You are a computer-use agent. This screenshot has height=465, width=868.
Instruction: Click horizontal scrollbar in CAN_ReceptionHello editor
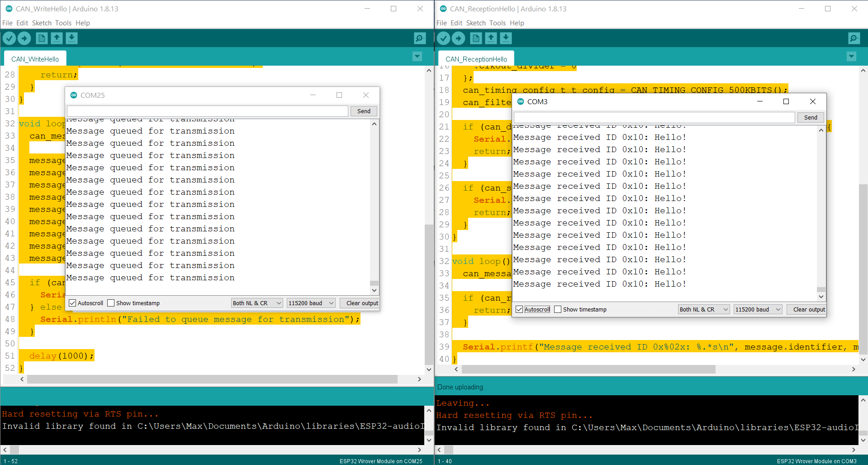point(588,369)
